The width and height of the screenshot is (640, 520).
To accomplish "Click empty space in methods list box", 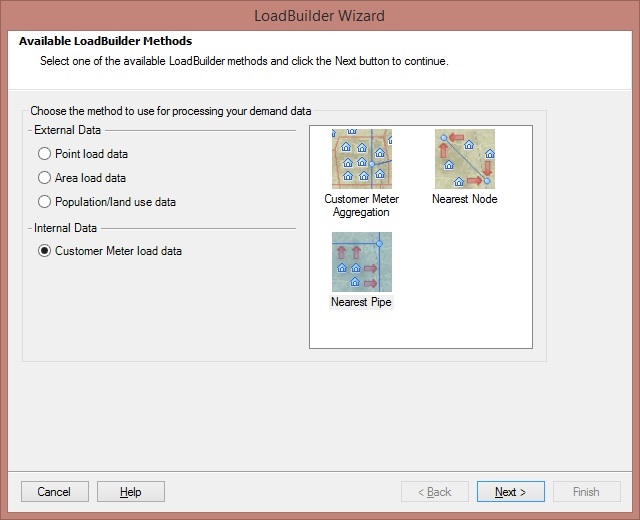I will [465, 286].
